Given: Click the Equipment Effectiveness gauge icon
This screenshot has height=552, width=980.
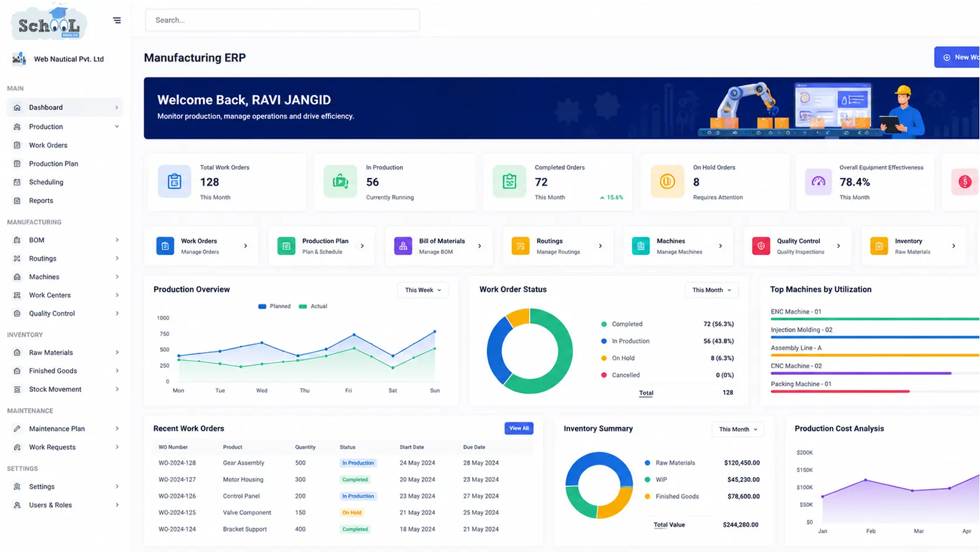Looking at the screenshot, I should tap(818, 181).
